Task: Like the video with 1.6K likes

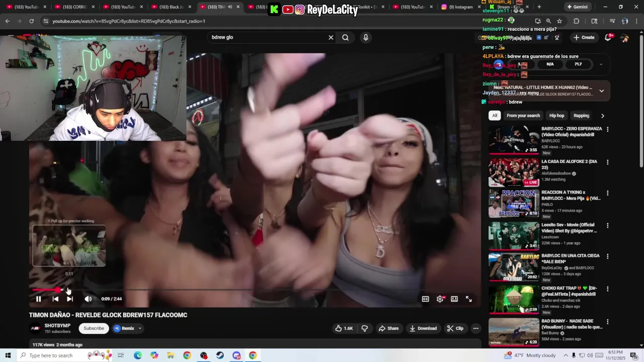Action: [344, 328]
